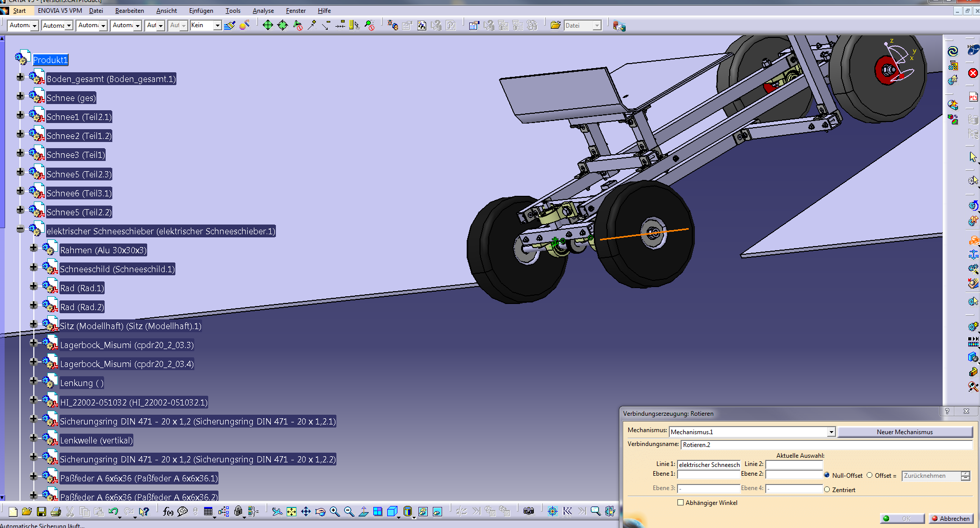Select Produkt1 root in the tree
The width and height of the screenshot is (980, 528).
coord(50,60)
